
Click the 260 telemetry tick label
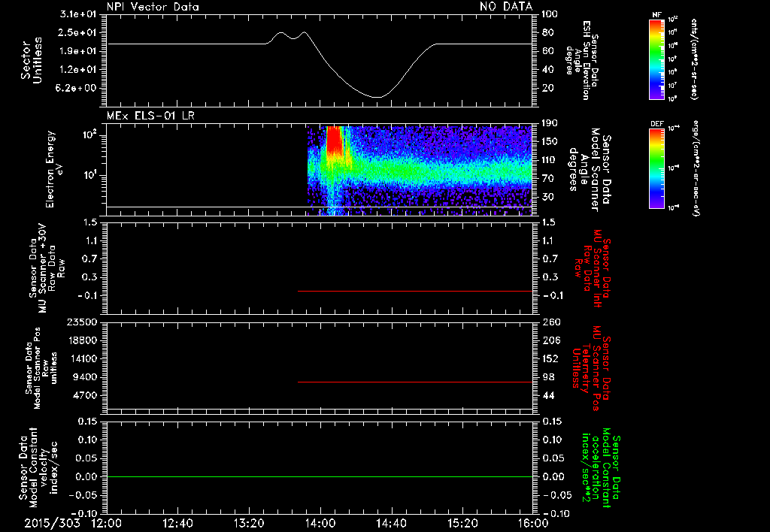(x=550, y=322)
